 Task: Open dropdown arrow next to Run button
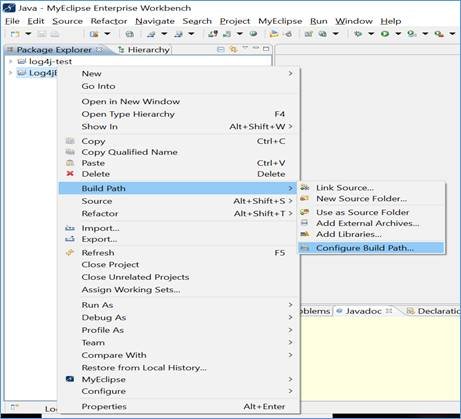pos(398,34)
